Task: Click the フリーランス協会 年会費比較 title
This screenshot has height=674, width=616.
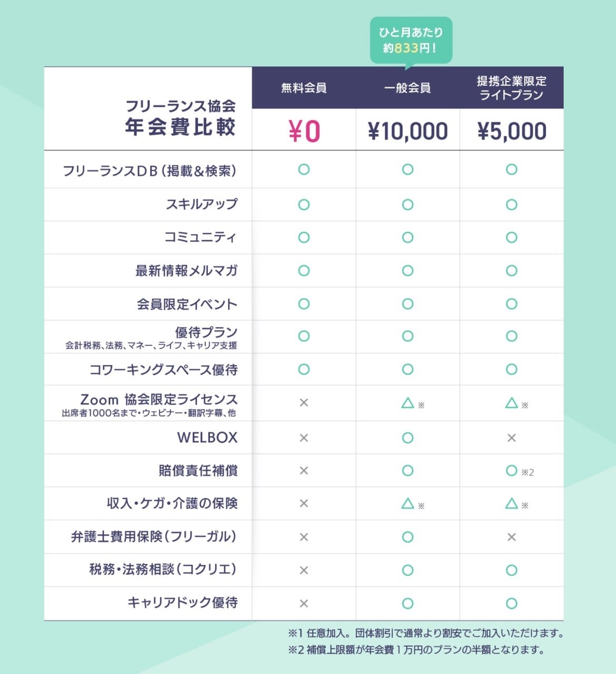Action: pyautogui.click(x=180, y=117)
